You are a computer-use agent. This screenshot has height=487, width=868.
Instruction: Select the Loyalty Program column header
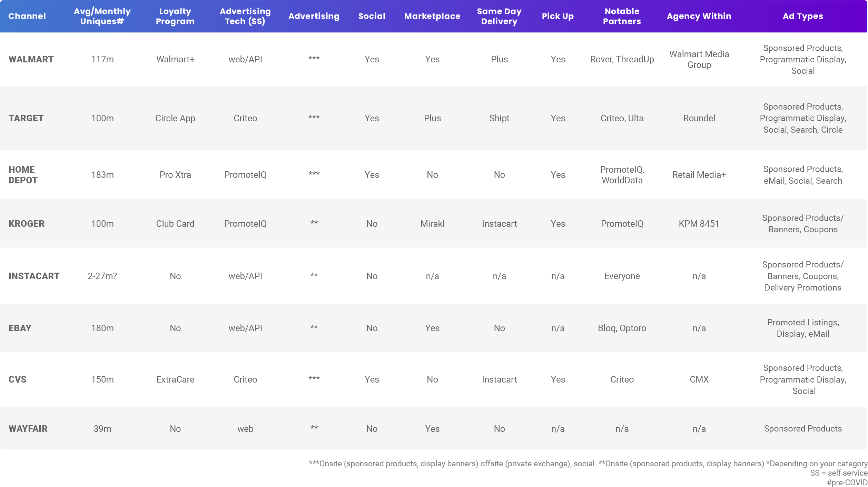point(175,16)
